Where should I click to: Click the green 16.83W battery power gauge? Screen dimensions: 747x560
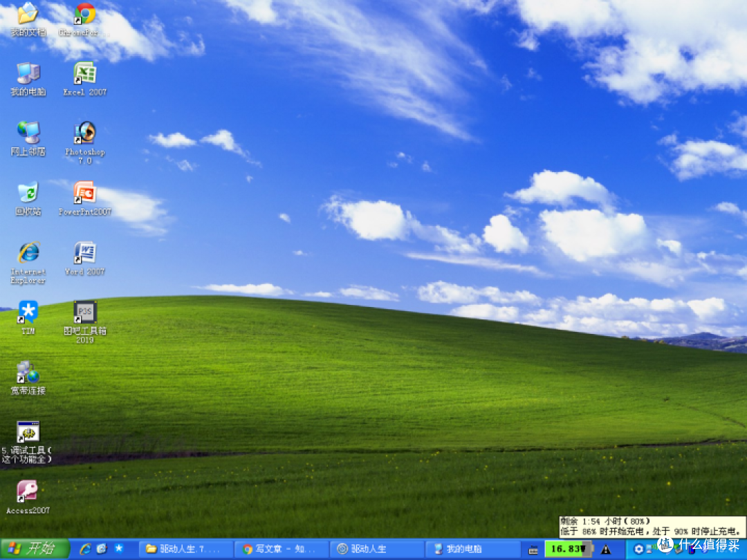pos(568,549)
